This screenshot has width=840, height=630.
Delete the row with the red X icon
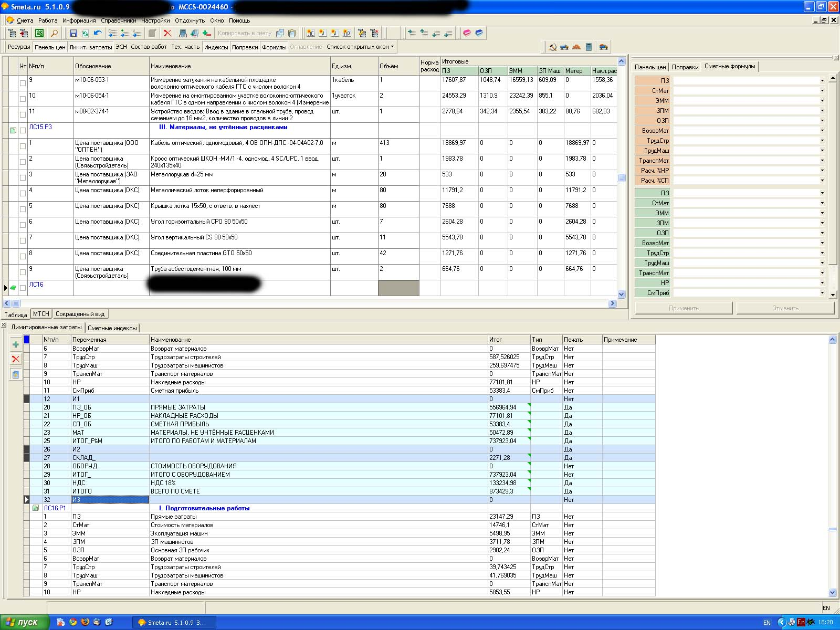coord(167,33)
